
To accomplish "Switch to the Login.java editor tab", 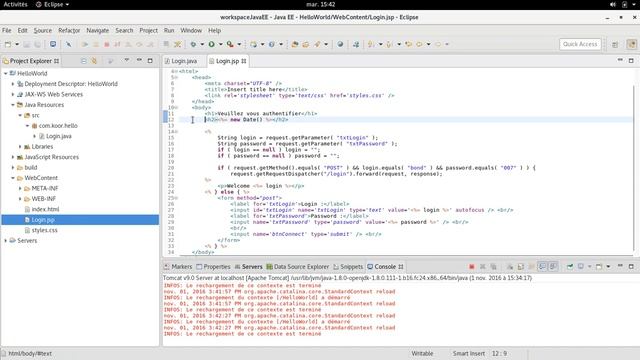I will (x=181, y=61).
